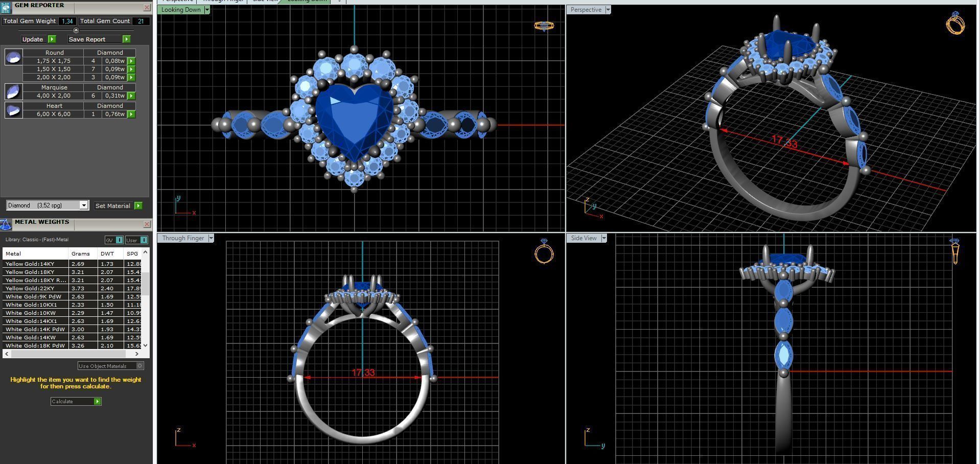Click green arrow on Heart 6,00 X 6,00 row
980x464 pixels.
131,114
